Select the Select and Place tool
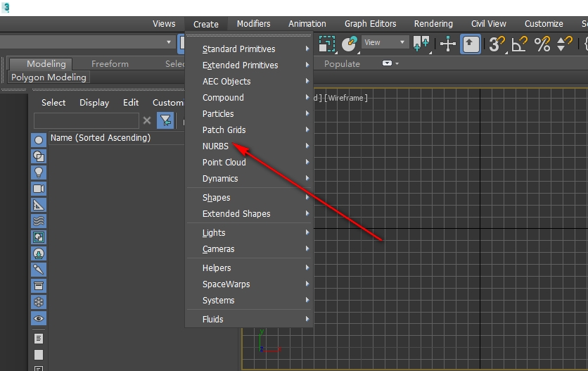 350,44
